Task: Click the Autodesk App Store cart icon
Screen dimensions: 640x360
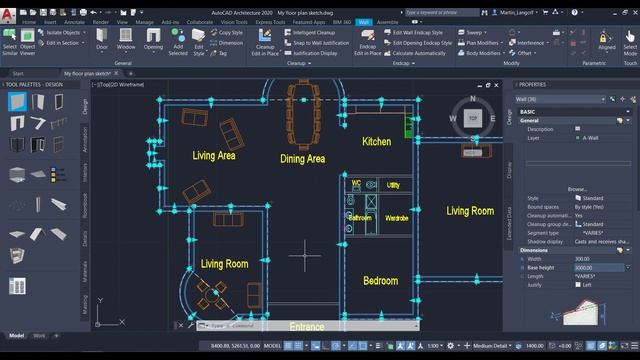Action: click(x=545, y=13)
